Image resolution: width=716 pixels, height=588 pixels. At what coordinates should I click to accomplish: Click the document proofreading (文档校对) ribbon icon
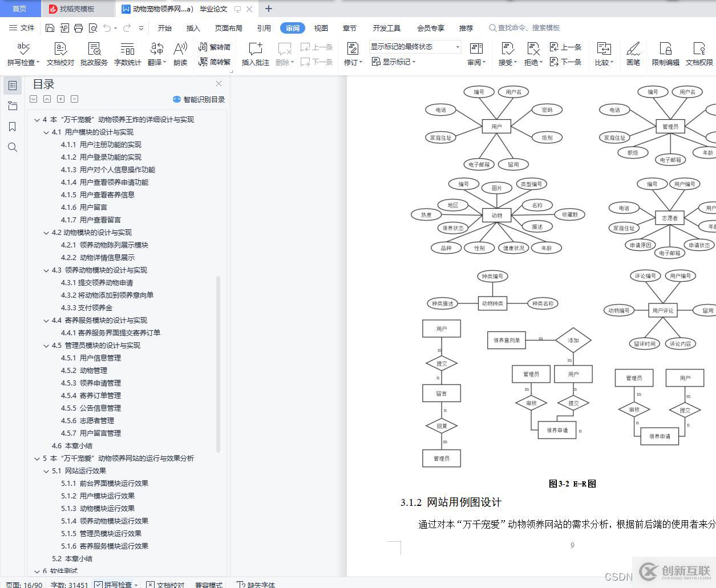[x=60, y=49]
